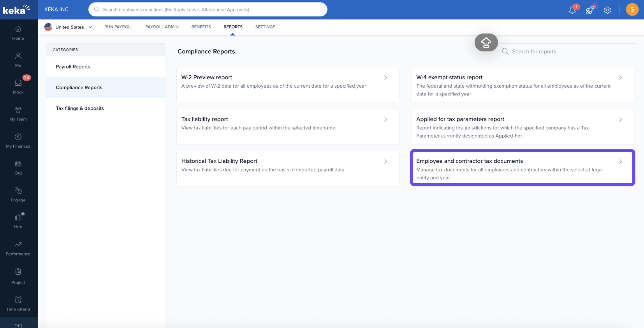Switch to the Benefits tab
Screen dimensions: 644x328
point(201,27)
